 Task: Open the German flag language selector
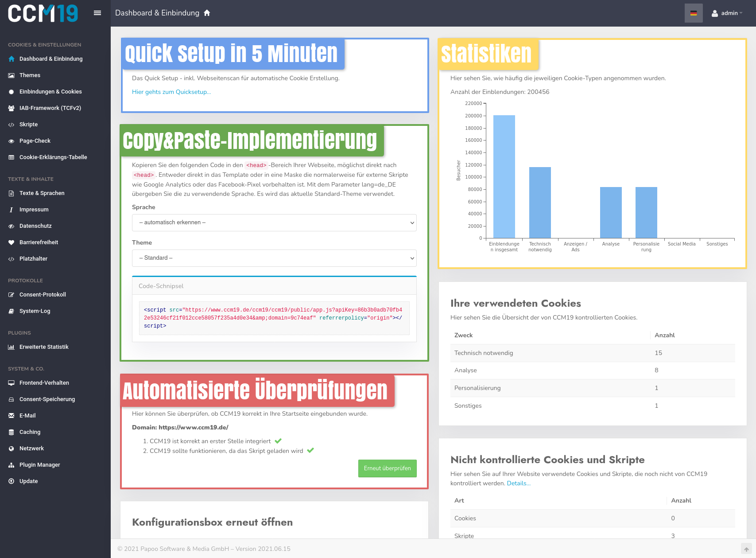click(x=694, y=13)
